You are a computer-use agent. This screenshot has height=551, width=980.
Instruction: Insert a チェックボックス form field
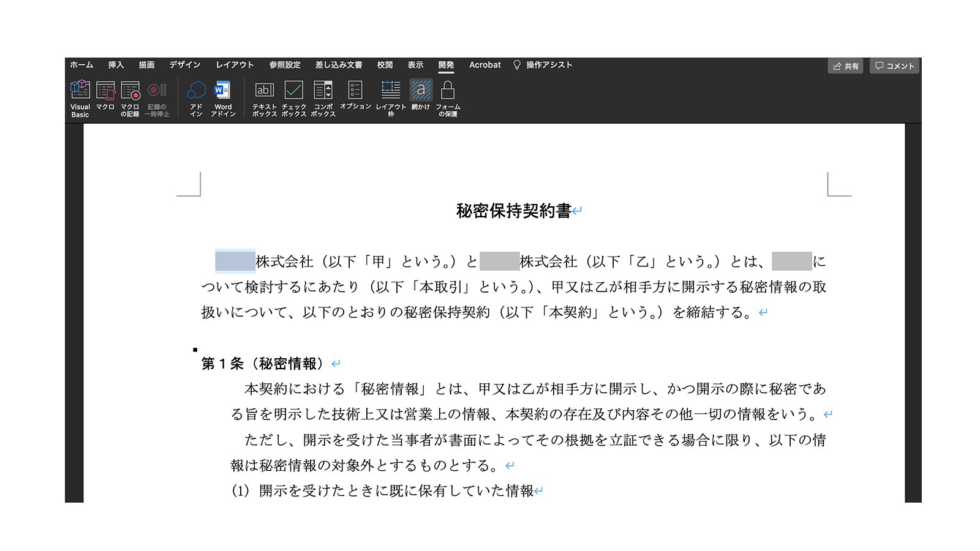pos(294,98)
